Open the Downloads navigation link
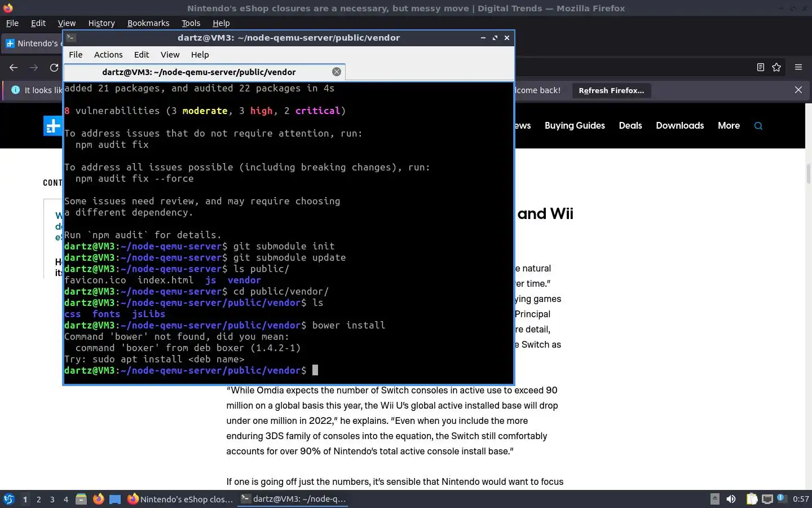This screenshot has height=508, width=812. (x=679, y=126)
